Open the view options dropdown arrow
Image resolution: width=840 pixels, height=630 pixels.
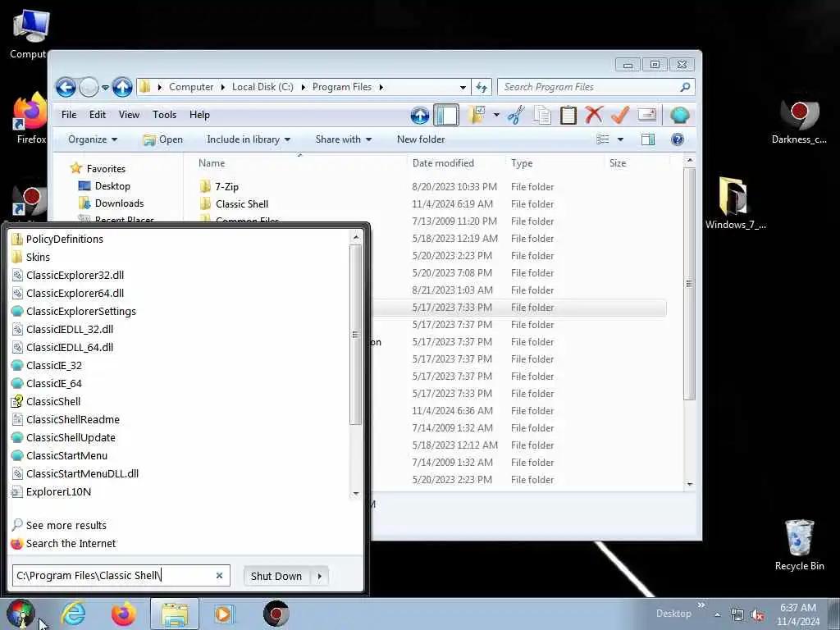[620, 139]
